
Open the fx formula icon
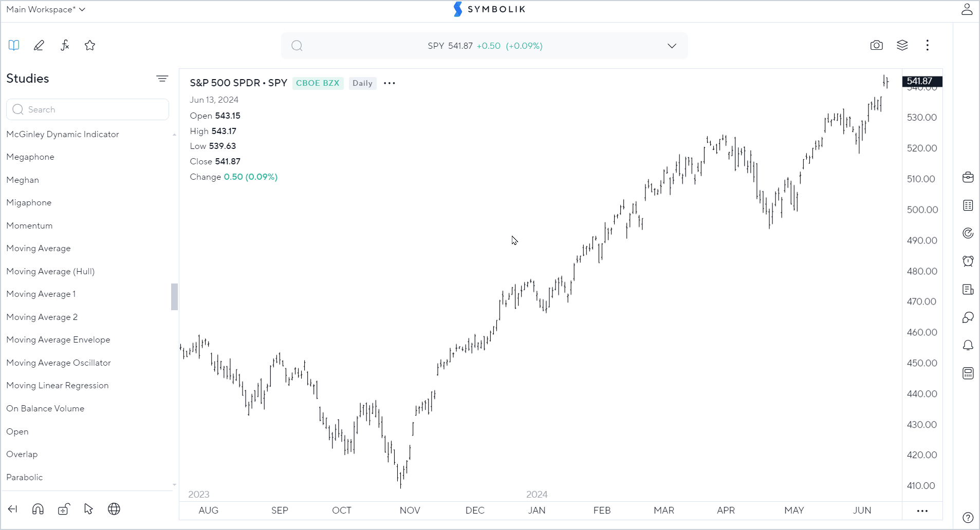[65, 45]
